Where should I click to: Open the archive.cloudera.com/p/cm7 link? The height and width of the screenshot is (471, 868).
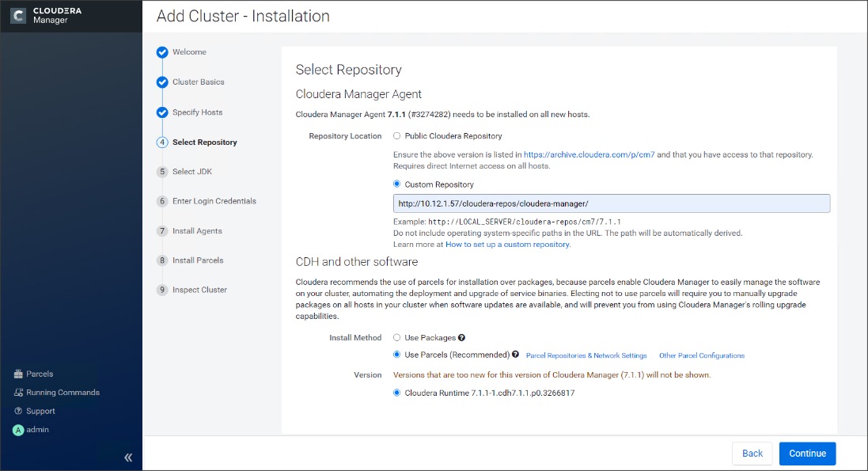[x=589, y=154]
